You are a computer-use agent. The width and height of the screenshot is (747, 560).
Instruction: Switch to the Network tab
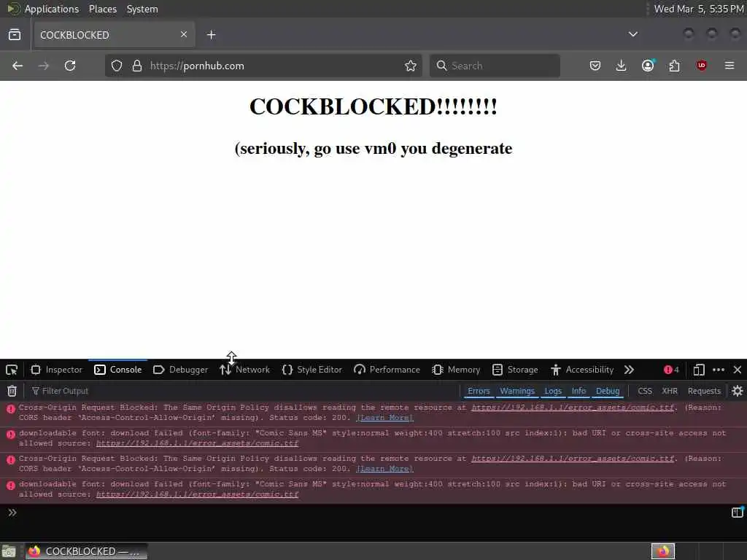(x=245, y=370)
